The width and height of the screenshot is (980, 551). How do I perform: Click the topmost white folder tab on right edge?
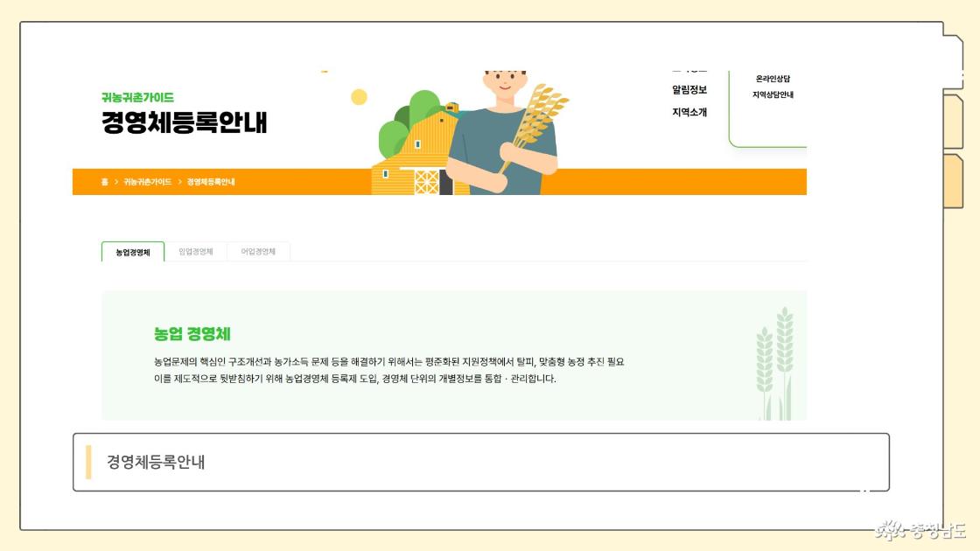tap(953, 62)
